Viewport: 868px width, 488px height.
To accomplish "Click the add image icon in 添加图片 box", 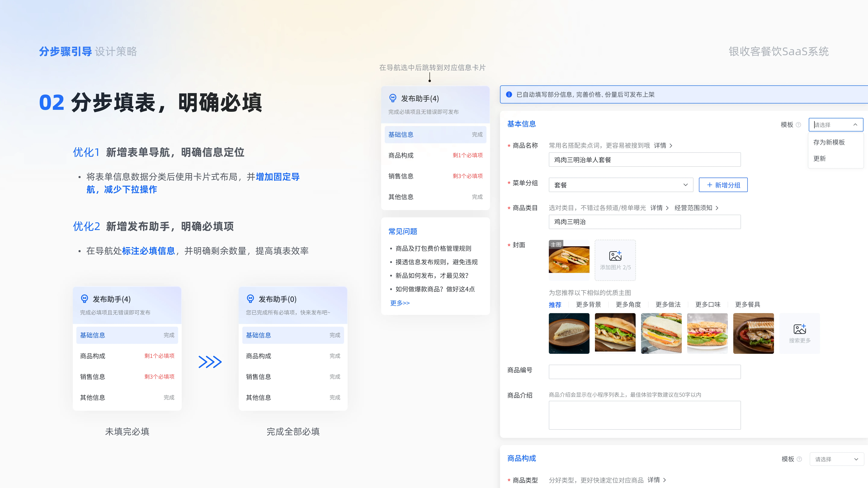I will 615,256.
